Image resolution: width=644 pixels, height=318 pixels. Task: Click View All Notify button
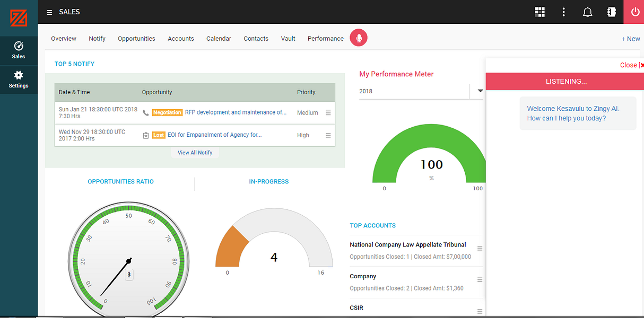tap(195, 153)
